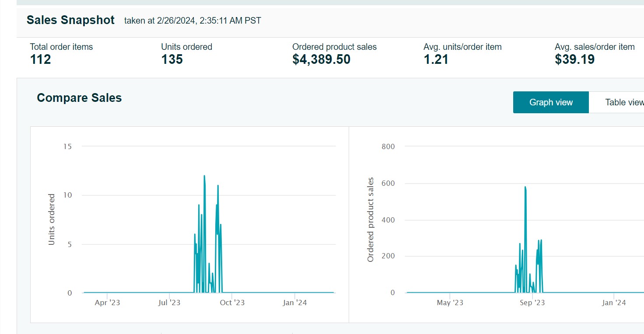Click the tallest peak in Units ordered chart

coord(204,176)
